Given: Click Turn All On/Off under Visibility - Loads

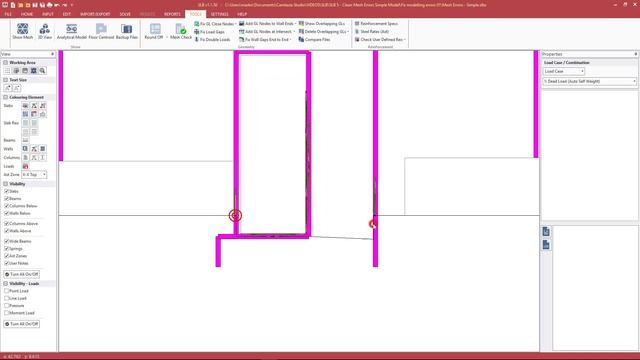Looking at the screenshot, I should pos(22,324).
